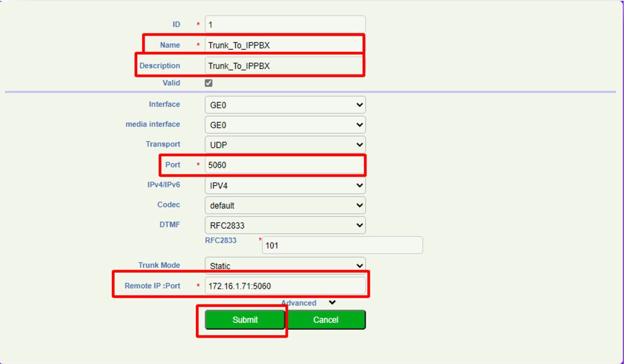Click the Advanced label link
624x364 pixels.
tap(298, 303)
